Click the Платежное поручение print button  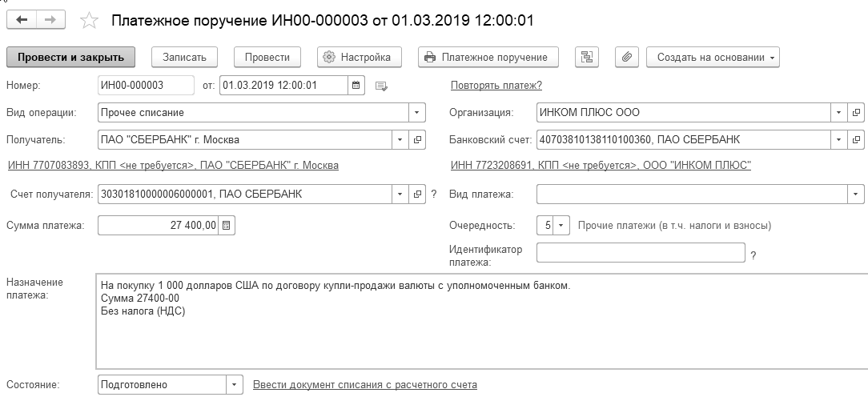click(488, 57)
